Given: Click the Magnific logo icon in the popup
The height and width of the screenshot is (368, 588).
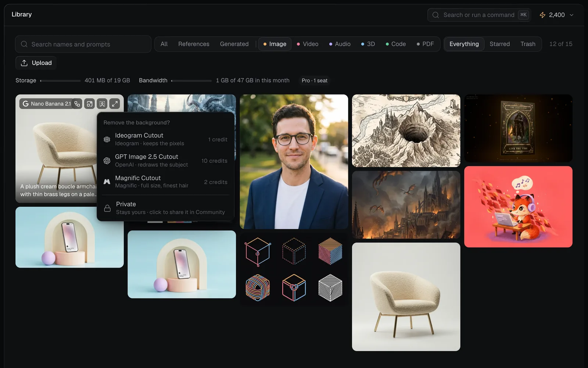Looking at the screenshot, I should [x=107, y=182].
